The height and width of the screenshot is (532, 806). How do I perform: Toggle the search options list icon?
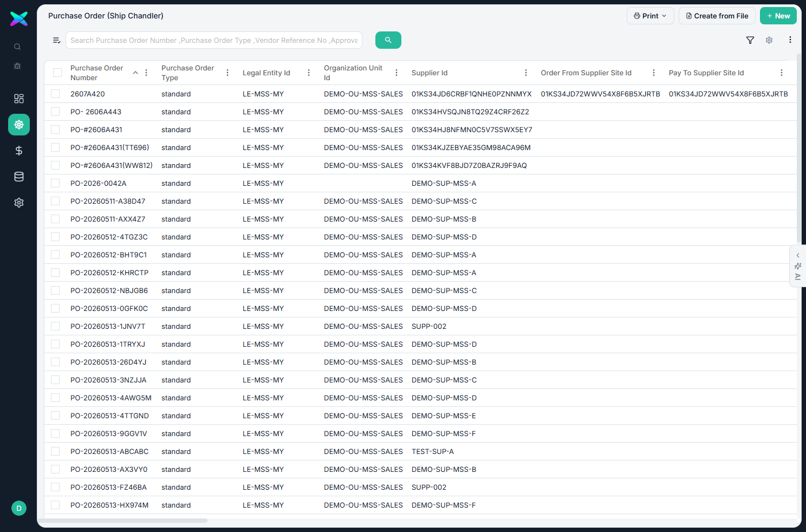click(56, 40)
